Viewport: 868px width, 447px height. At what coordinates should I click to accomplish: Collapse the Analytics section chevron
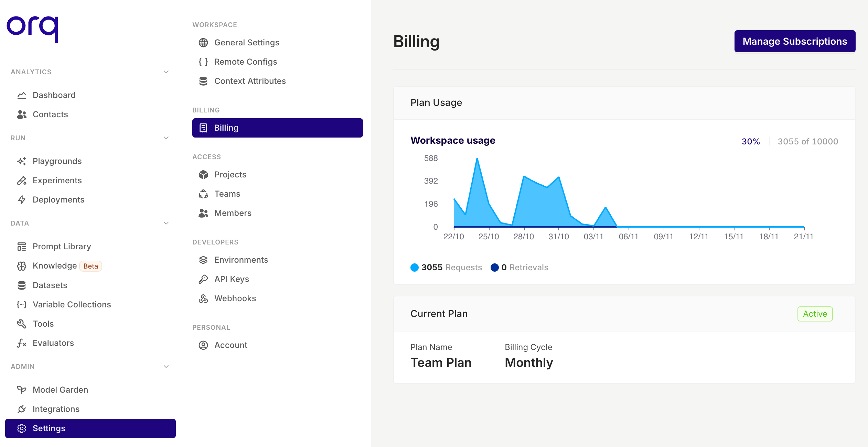pyautogui.click(x=166, y=72)
